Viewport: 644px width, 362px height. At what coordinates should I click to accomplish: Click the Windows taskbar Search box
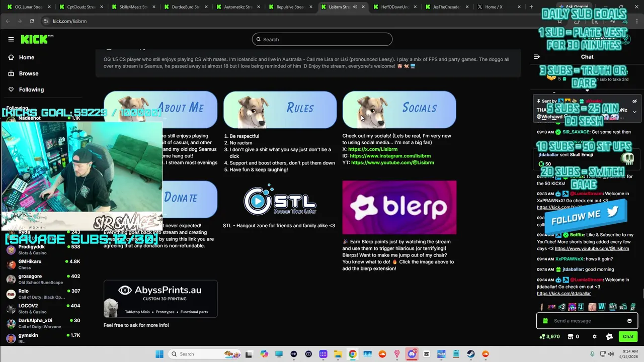[x=204, y=354]
